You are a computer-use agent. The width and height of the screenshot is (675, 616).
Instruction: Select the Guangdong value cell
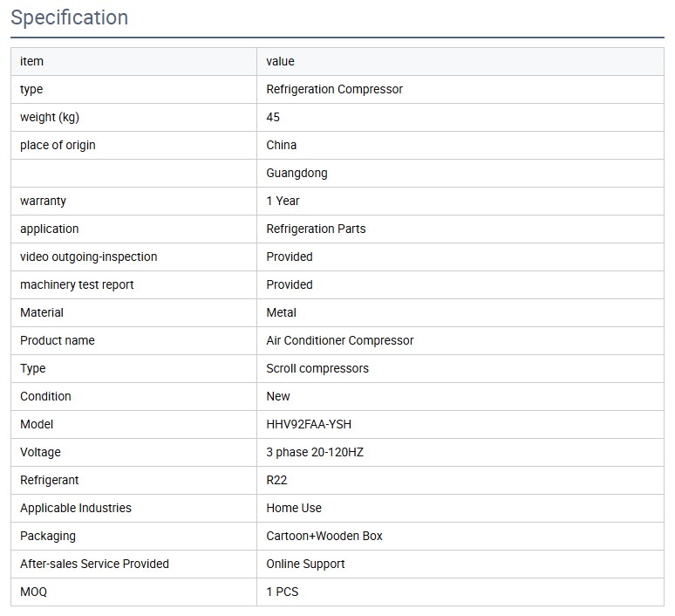pos(297,173)
